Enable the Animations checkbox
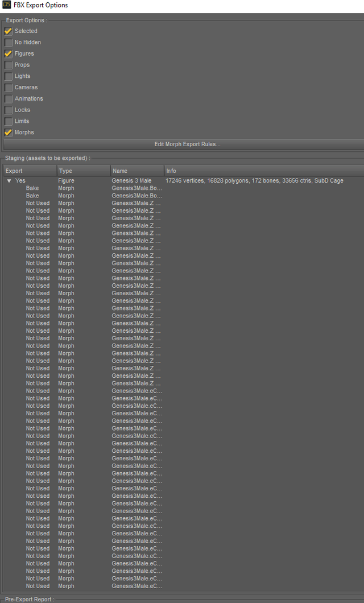The width and height of the screenshot is (364, 603). pos(9,99)
